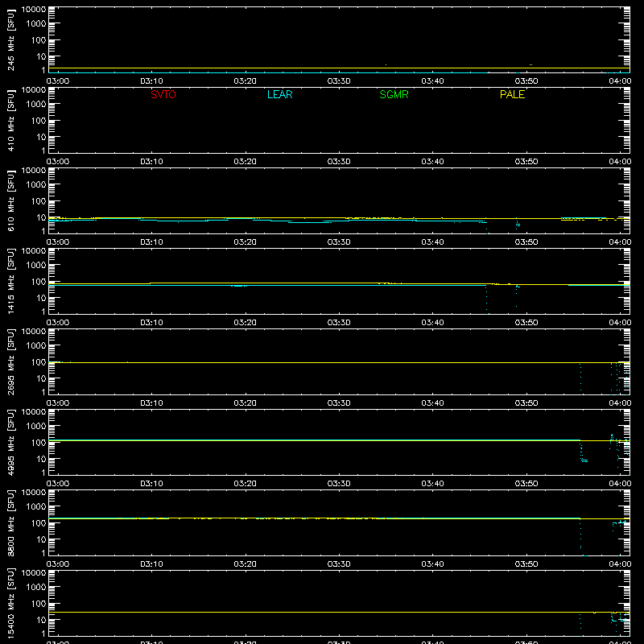Select the 2695 MHz [SFU] axis label
The image size is (644, 644).
(10, 362)
